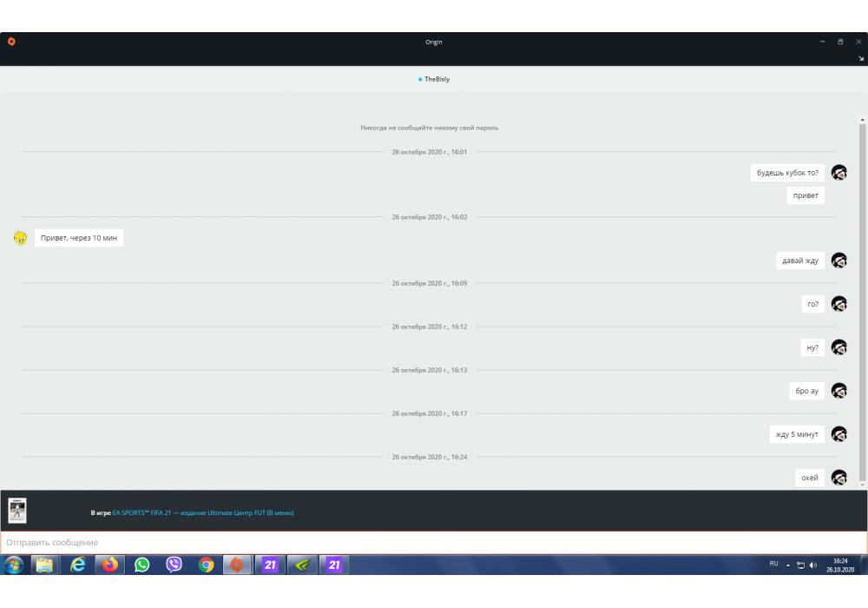868x608 pixels.
Task: Click the avatar next to 'будешь кубок то?'
Action: point(838,173)
